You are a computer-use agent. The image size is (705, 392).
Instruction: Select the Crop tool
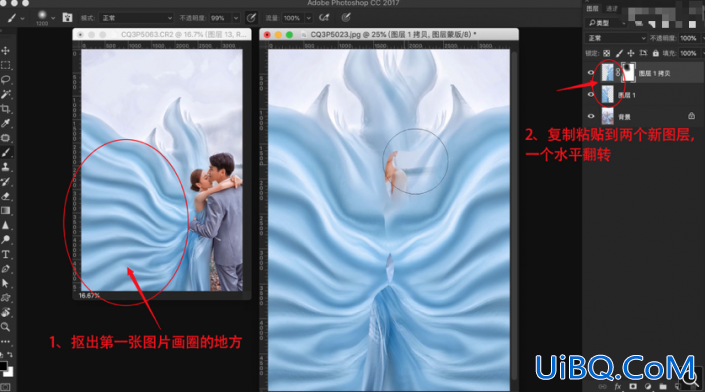(x=6, y=109)
